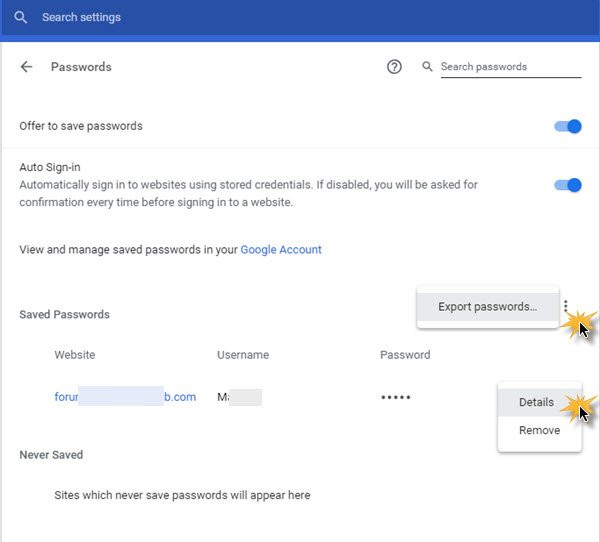Open three-dot menu beside Saved Passwords
The height and width of the screenshot is (542, 600).
click(565, 307)
